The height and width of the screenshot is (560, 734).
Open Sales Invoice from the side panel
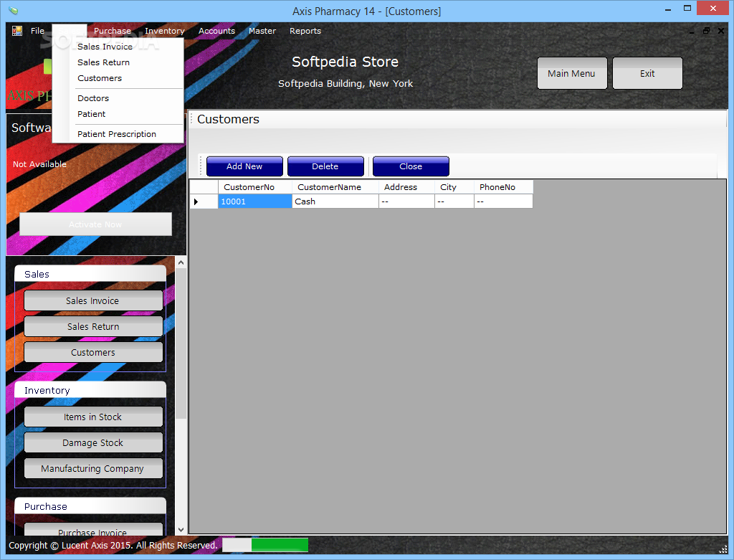(93, 300)
